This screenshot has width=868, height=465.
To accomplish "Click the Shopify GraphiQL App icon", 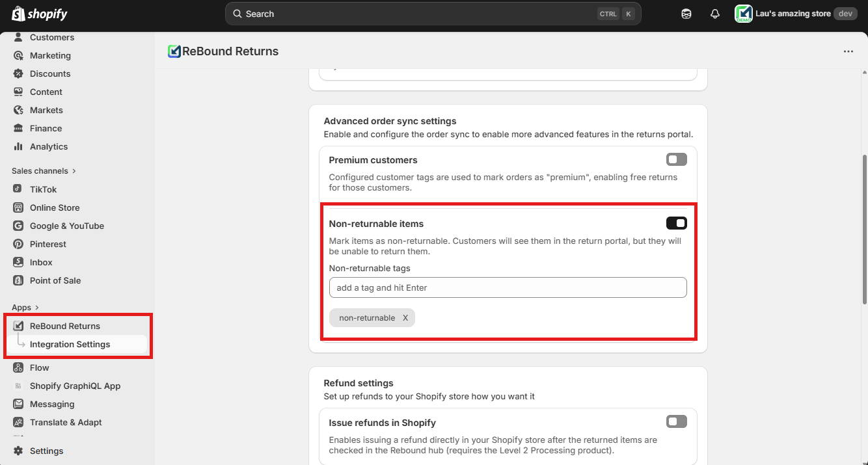I will (18, 386).
